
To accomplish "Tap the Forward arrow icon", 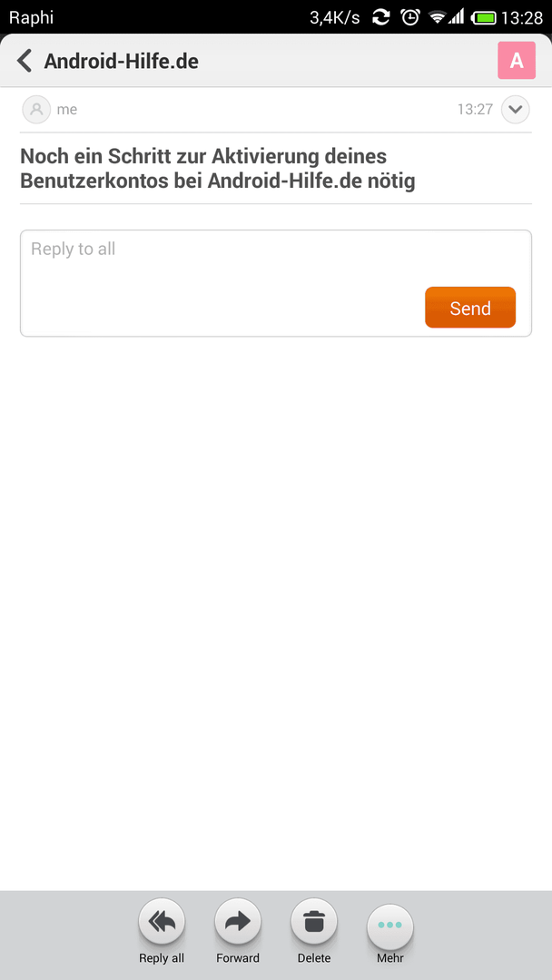I will (238, 922).
